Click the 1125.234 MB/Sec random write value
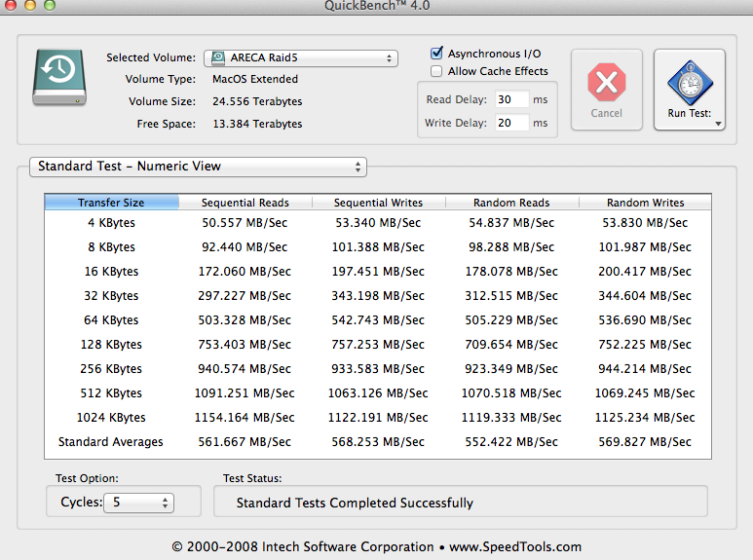Viewport: 753px width, 560px height. 645,418
